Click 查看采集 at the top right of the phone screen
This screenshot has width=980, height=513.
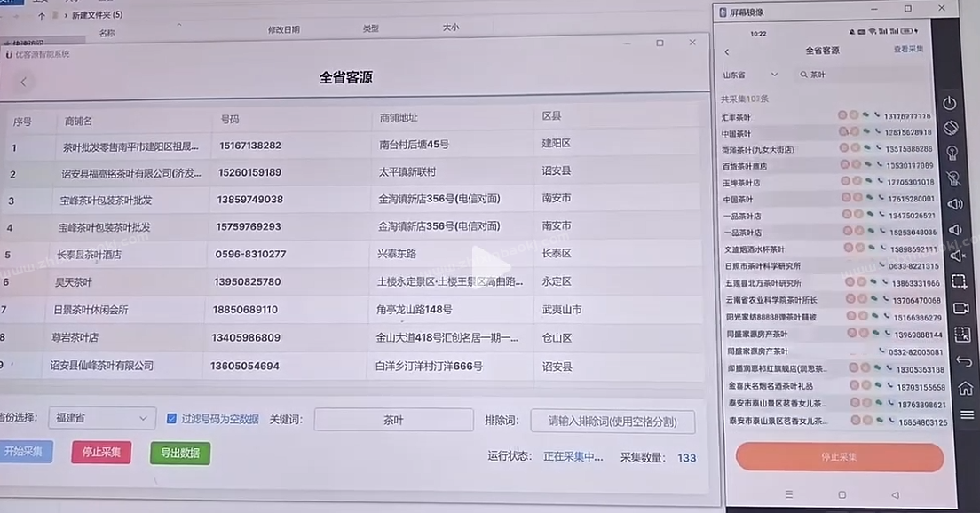908,50
